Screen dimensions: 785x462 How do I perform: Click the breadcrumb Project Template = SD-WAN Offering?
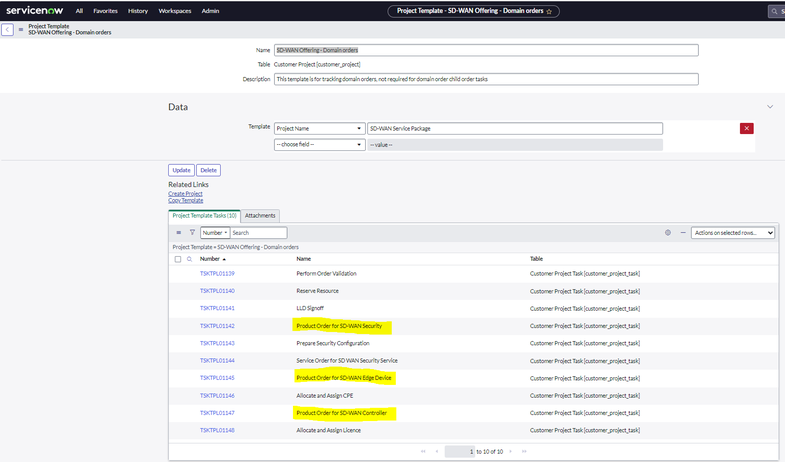click(235, 247)
